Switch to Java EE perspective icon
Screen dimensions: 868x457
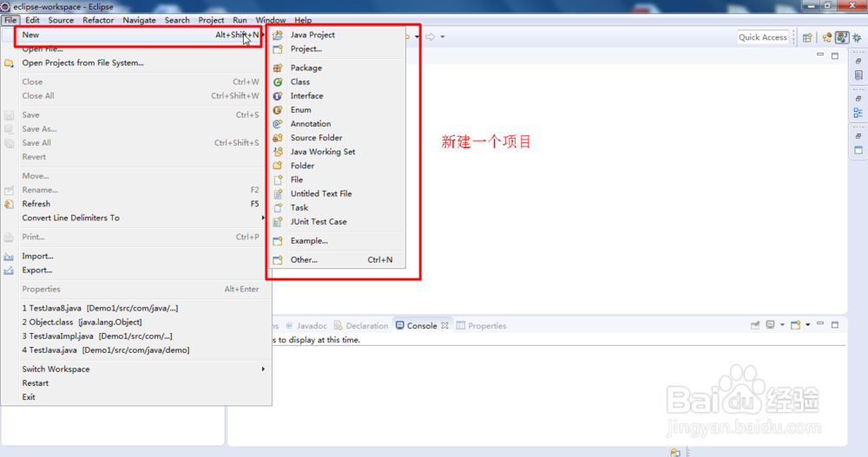827,37
